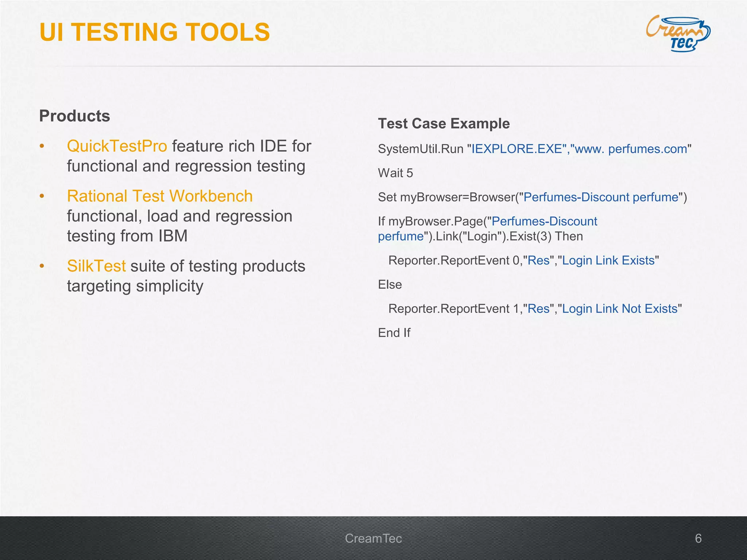
Task: Click the 'Wait 5' code line
Action: [x=395, y=173]
